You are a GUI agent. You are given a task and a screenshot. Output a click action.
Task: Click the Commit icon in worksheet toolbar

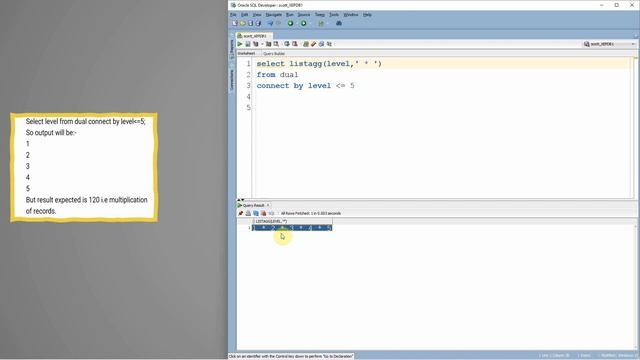pyautogui.click(x=287, y=44)
